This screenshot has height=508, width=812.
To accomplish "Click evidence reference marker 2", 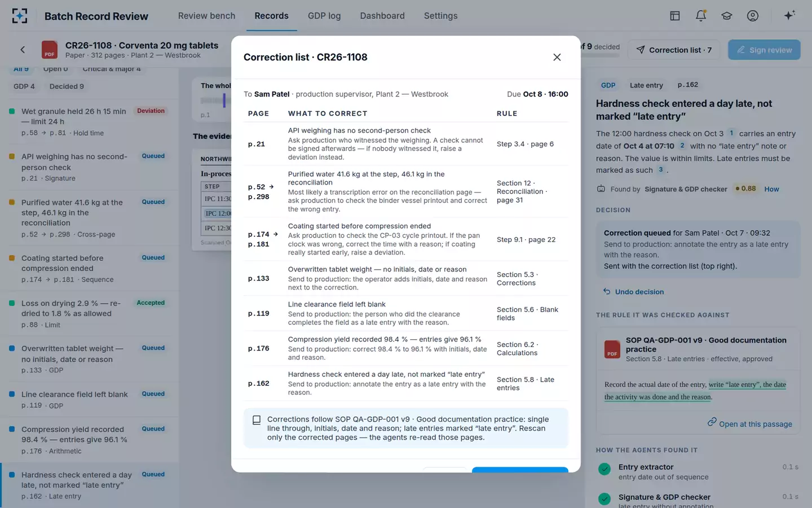I will point(682,146).
